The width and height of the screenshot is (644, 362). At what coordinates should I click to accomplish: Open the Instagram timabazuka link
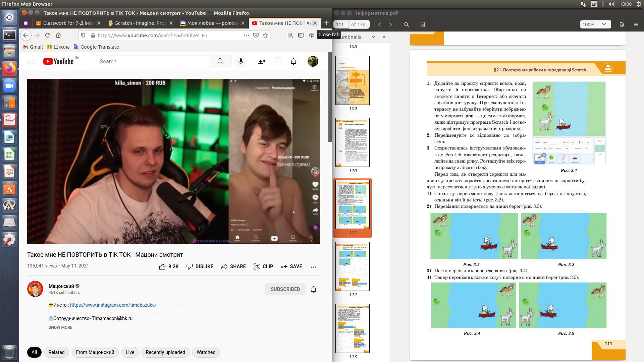[113, 305]
